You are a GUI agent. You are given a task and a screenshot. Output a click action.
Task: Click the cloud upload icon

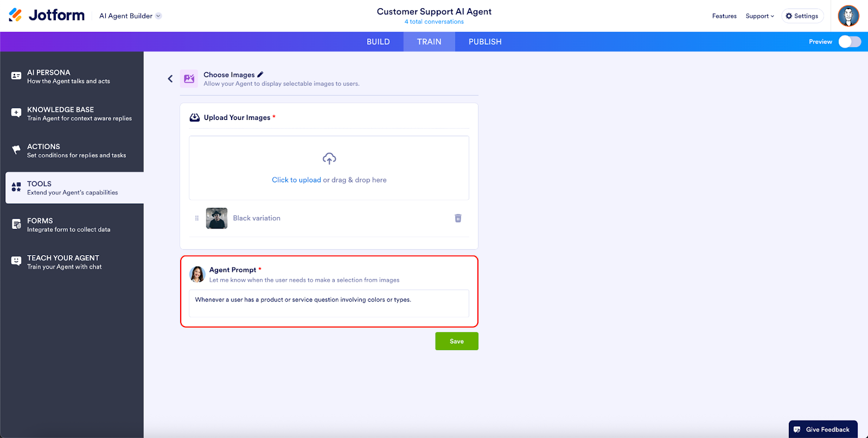pyautogui.click(x=329, y=158)
